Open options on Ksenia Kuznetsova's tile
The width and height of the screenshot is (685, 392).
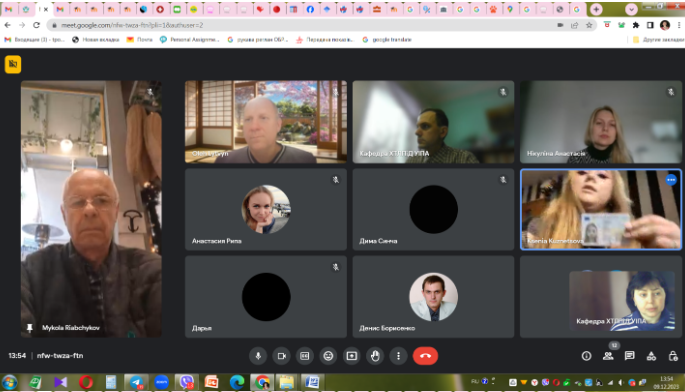coord(671,180)
